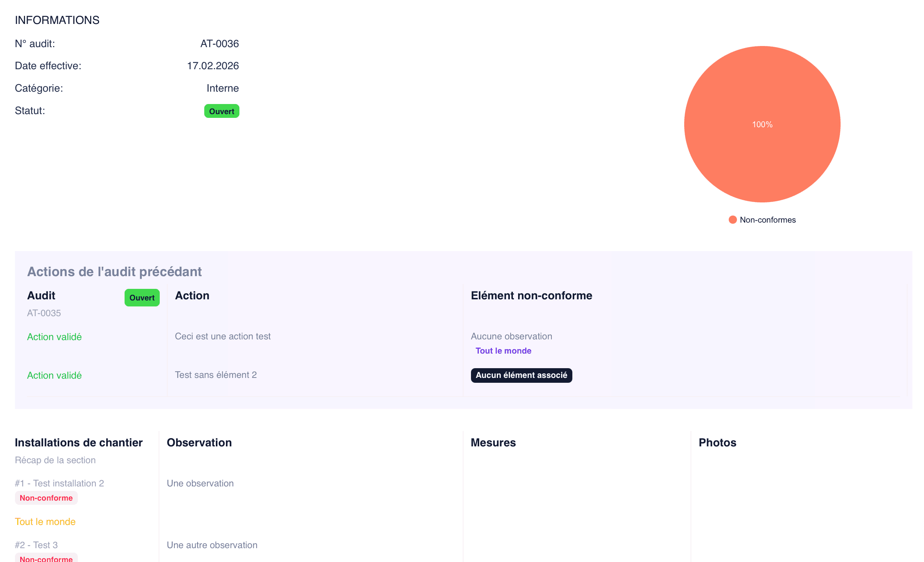924x562 pixels.
Task: Open the purple Tout le monde link
Action: tap(503, 350)
